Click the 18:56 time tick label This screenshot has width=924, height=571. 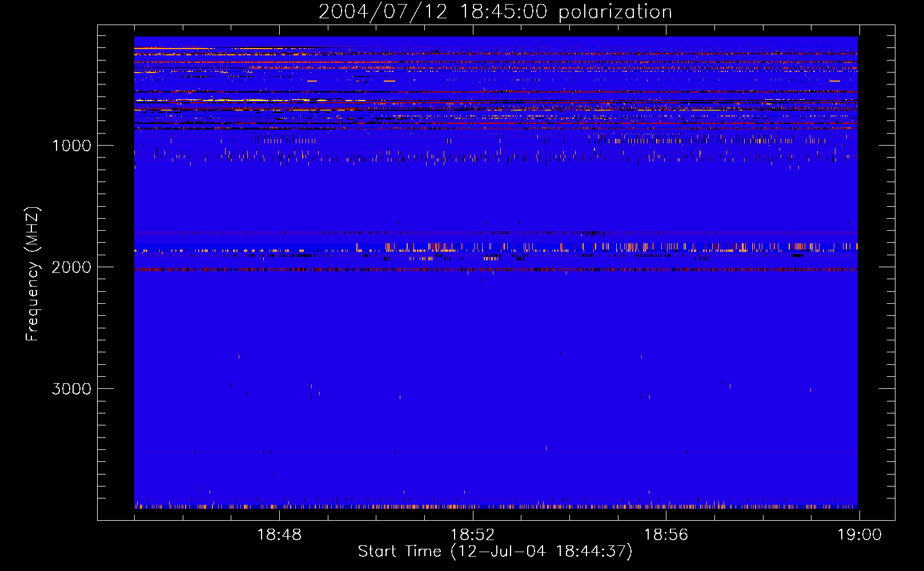coord(666,535)
